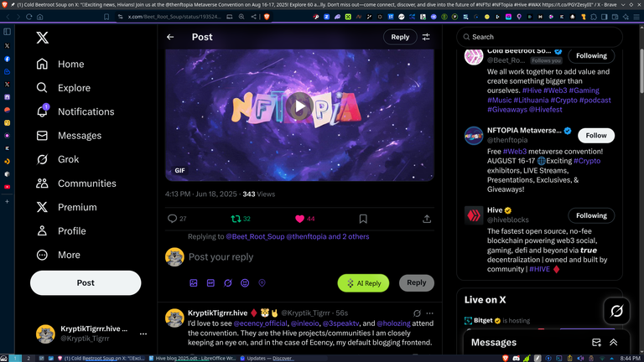This screenshot has width=644, height=362.
Task: Open @Beet_Root_Soup mention link in replying line
Action: coord(255,236)
